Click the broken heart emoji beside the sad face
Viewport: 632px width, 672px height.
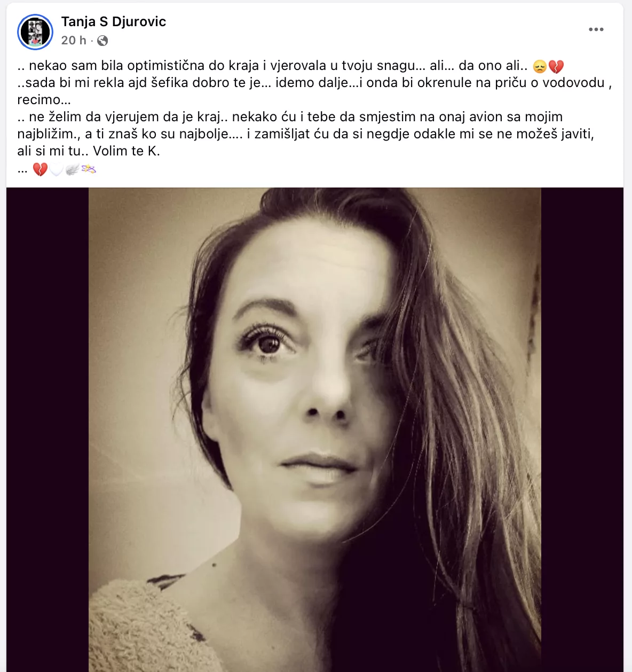point(556,67)
